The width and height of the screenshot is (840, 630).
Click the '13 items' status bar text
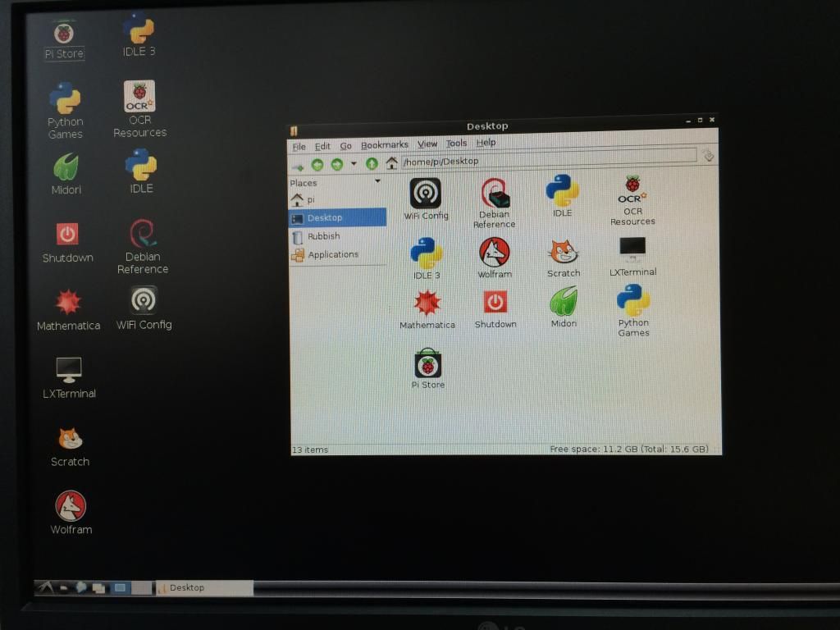(309, 450)
